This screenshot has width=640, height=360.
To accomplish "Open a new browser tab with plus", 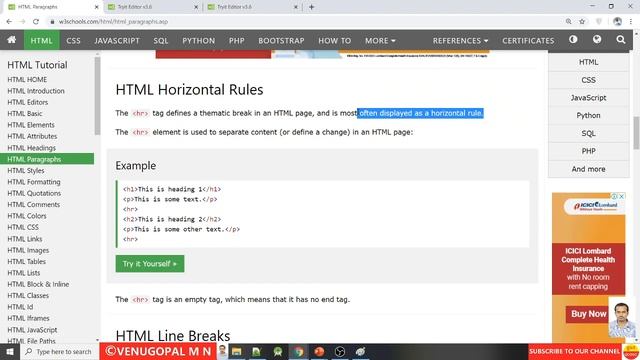I will point(311,7).
